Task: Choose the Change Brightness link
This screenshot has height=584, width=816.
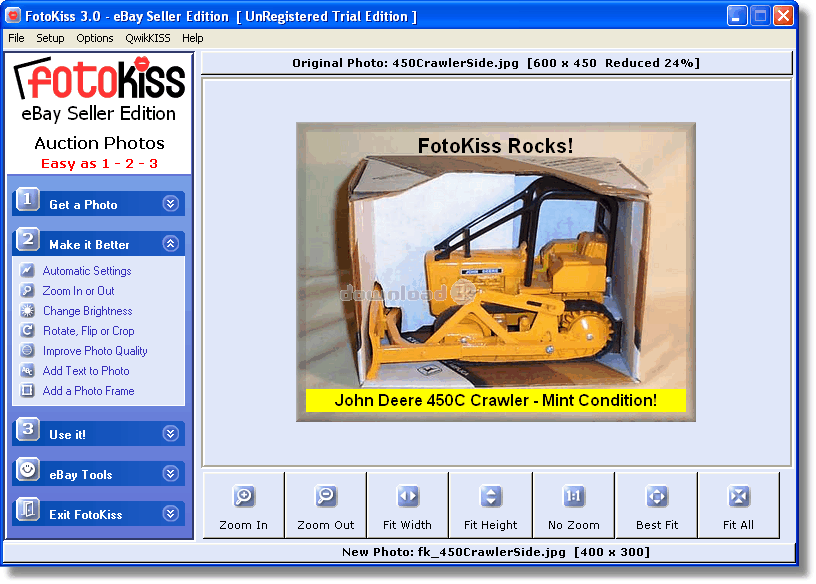Action: point(87,311)
